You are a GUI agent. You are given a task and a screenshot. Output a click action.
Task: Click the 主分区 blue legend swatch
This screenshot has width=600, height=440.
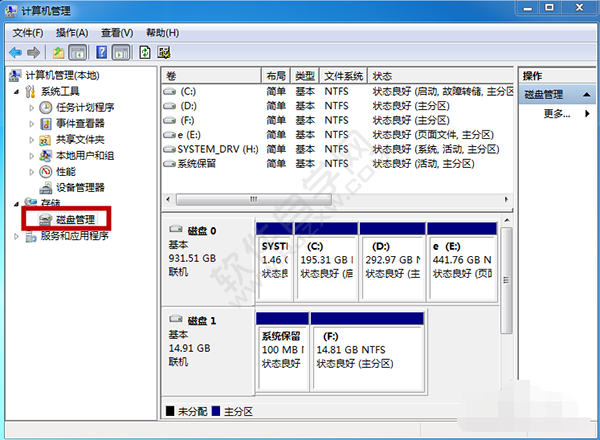click(x=216, y=411)
